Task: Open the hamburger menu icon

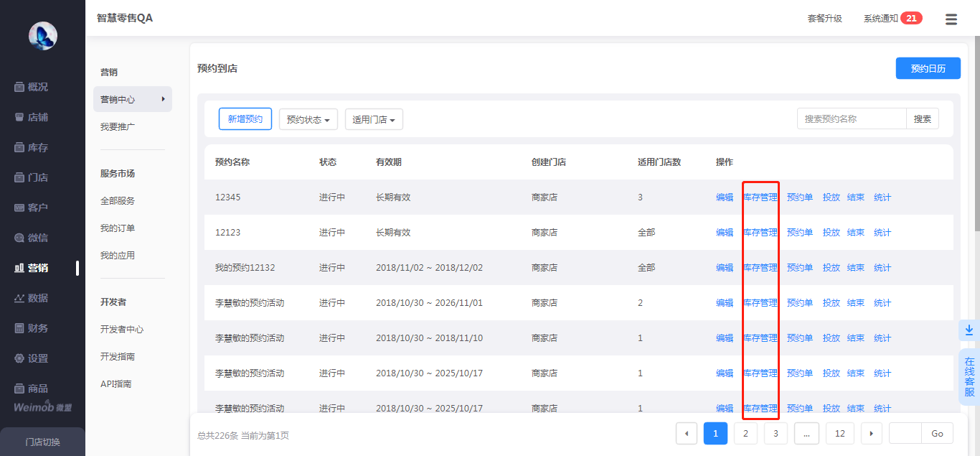Action: pos(951,19)
